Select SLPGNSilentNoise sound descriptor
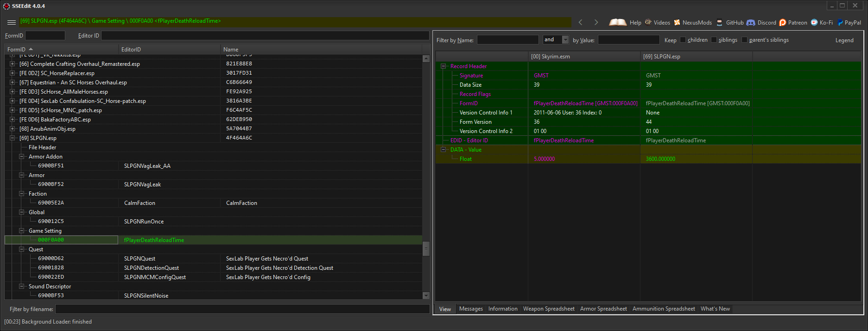This screenshot has width=868, height=331. (146, 296)
